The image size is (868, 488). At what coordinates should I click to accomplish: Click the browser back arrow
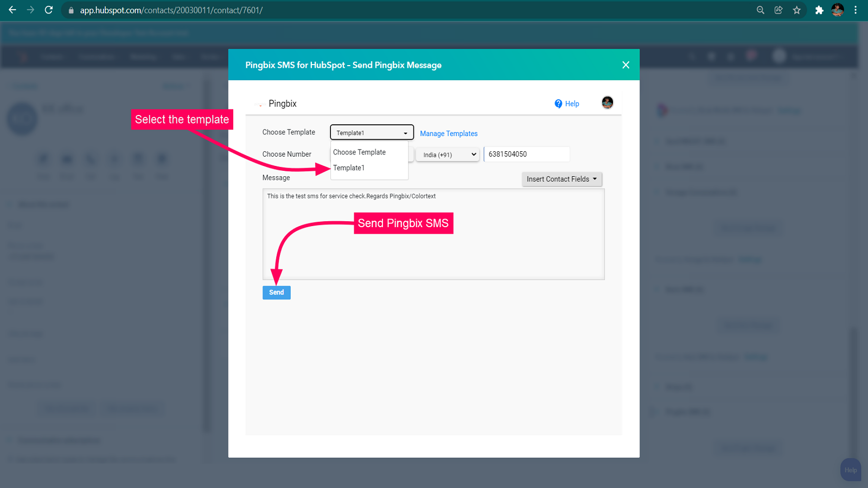click(12, 10)
